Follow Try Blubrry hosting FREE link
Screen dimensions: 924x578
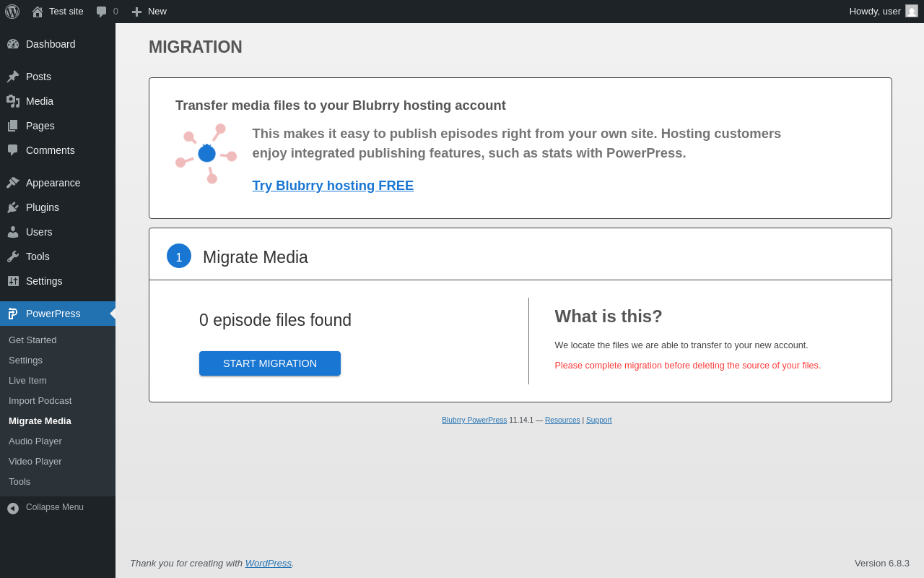tap(333, 186)
